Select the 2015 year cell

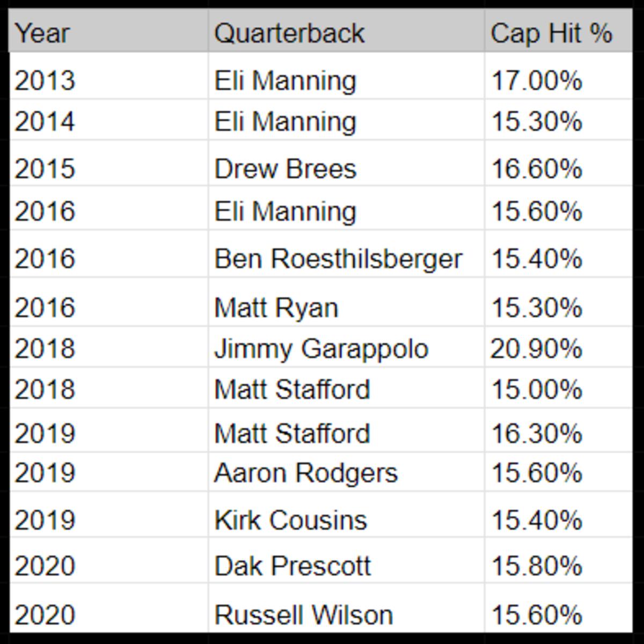click(x=107, y=169)
